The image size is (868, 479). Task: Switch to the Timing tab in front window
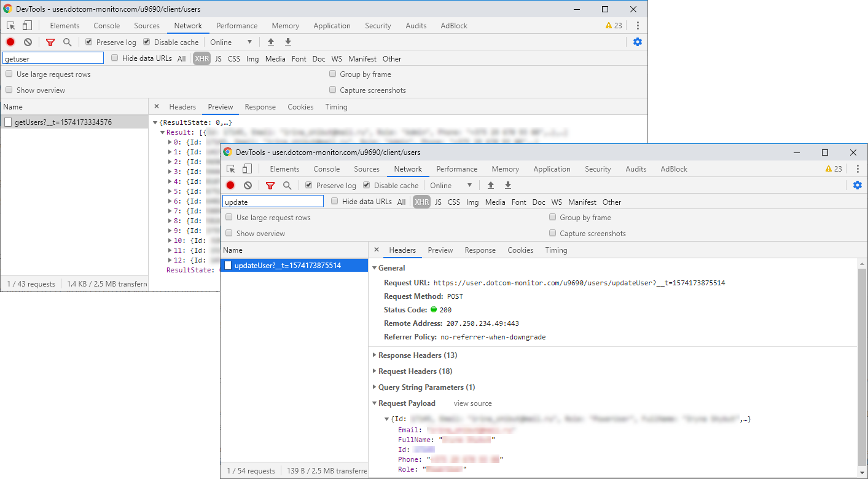tap(556, 250)
